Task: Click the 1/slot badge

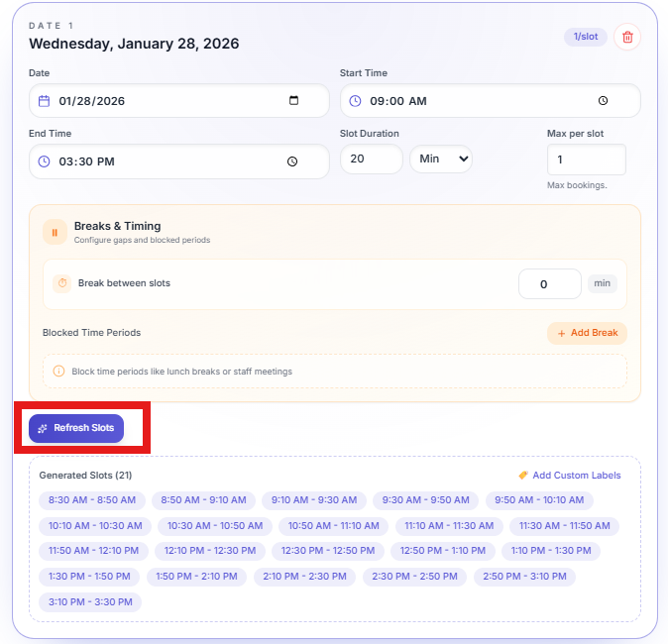Action: pos(586,37)
